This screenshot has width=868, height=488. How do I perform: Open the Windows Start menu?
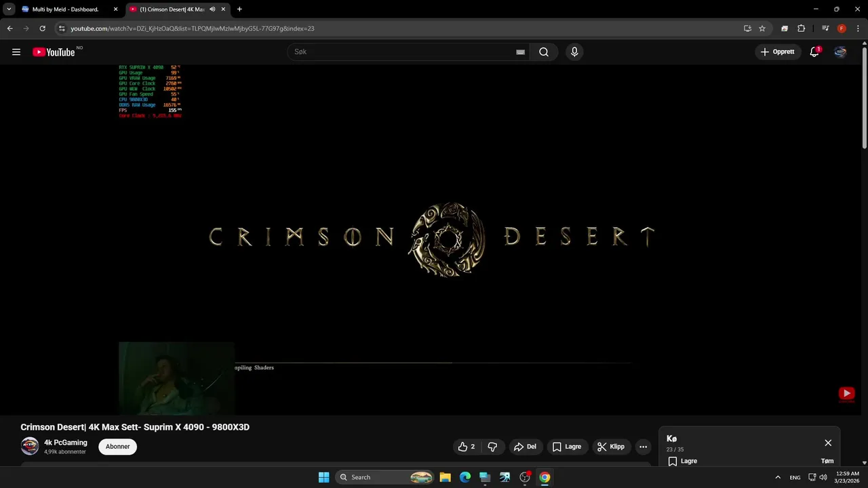[323, 477]
